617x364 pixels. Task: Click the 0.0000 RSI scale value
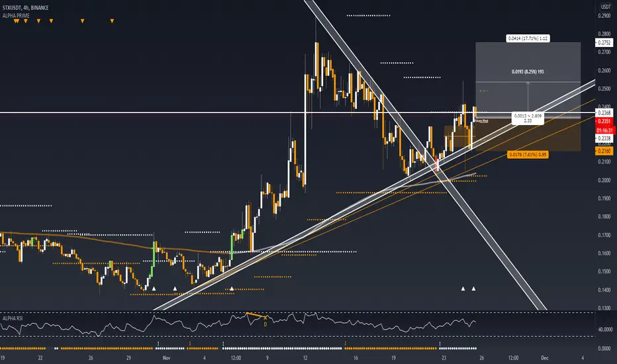[604, 349]
